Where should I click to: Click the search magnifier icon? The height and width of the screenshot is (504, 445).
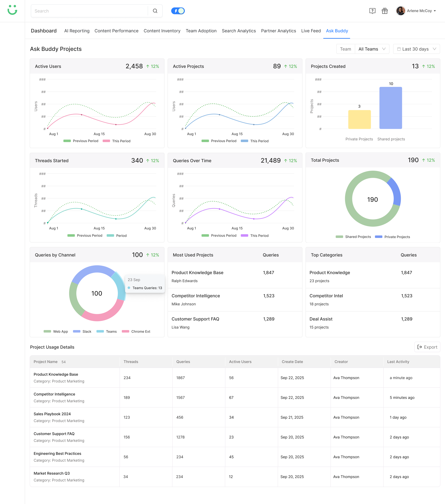click(155, 11)
